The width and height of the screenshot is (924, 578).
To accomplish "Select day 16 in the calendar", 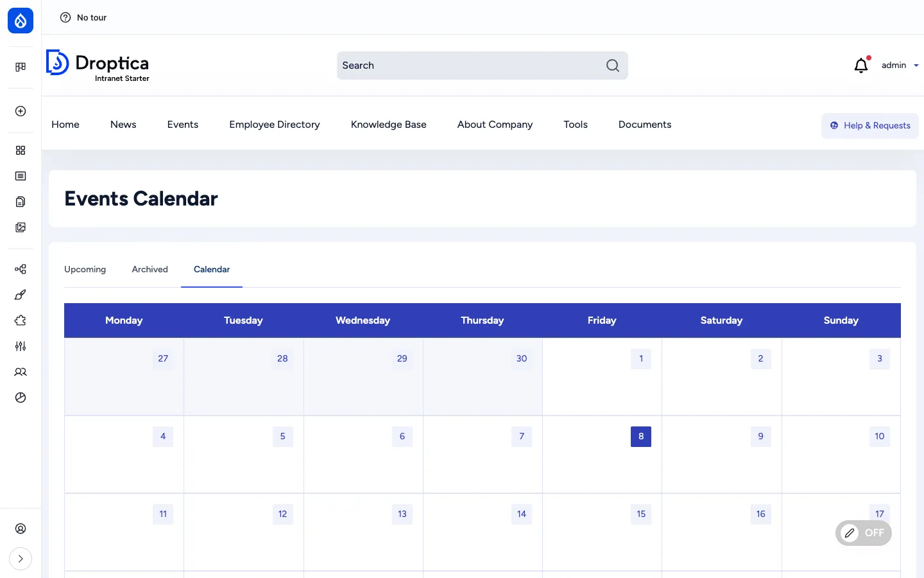I will click(x=761, y=514).
